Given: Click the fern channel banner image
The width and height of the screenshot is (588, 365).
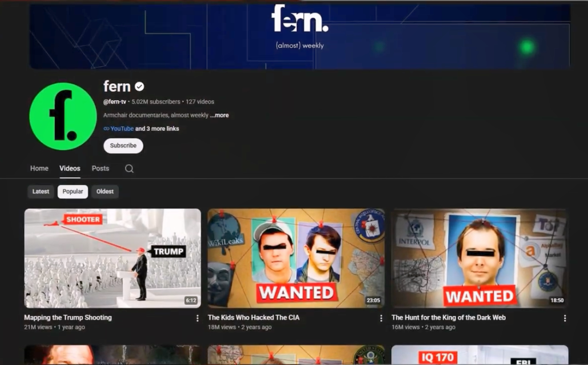Looking at the screenshot, I should click(x=300, y=36).
